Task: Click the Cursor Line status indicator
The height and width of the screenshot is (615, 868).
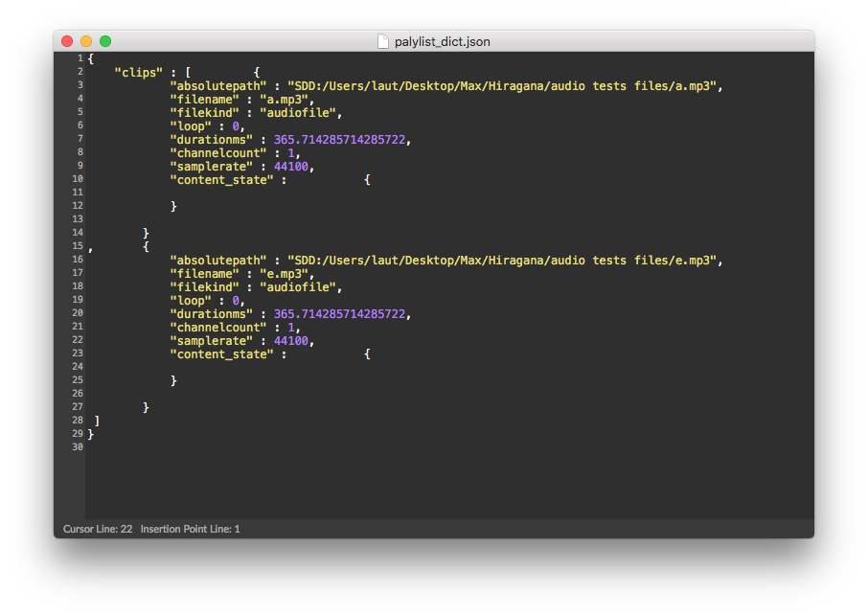Action: click(x=97, y=529)
